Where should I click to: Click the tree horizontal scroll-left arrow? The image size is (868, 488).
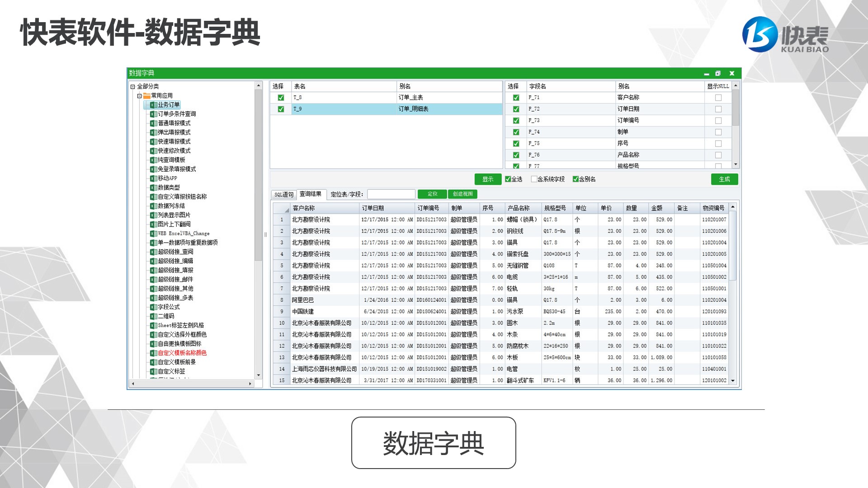point(133,384)
